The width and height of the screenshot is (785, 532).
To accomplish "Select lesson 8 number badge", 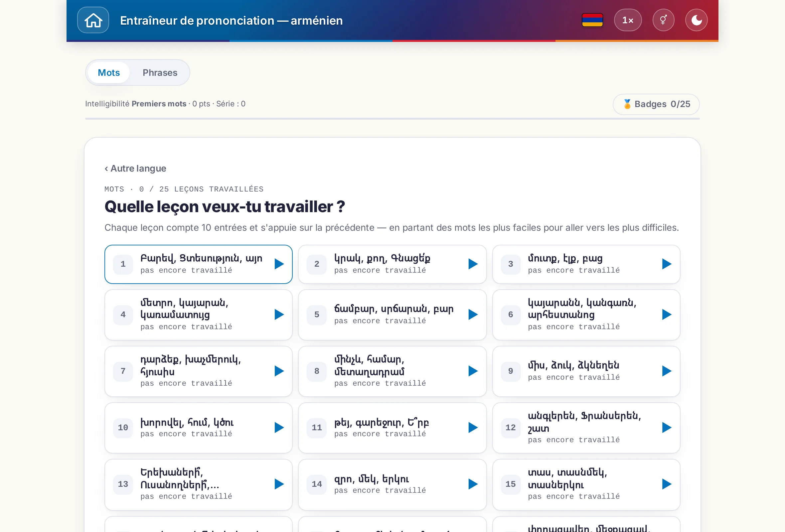I will [x=317, y=371].
